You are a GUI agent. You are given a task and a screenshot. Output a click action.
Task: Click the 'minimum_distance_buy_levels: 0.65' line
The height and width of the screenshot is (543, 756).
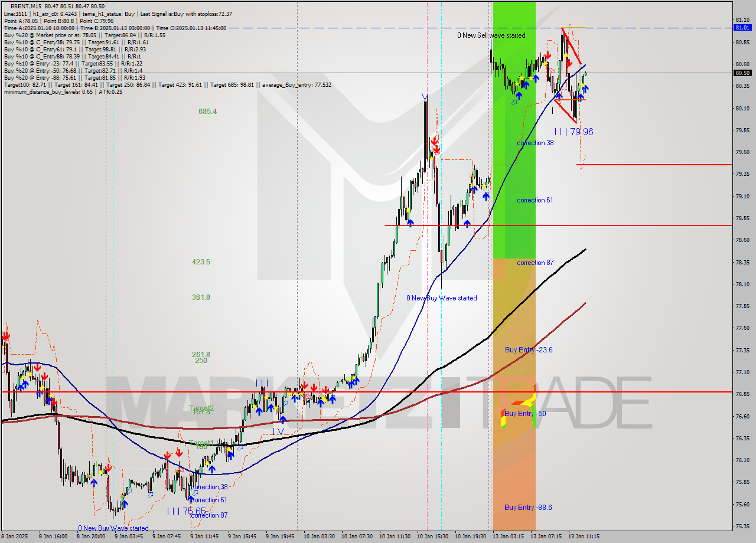63,91
